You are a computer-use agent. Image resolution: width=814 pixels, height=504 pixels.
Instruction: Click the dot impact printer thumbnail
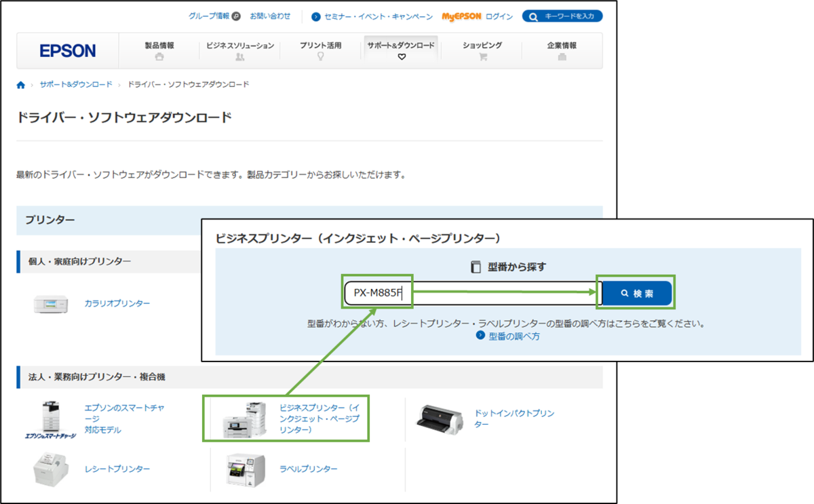coord(440,421)
